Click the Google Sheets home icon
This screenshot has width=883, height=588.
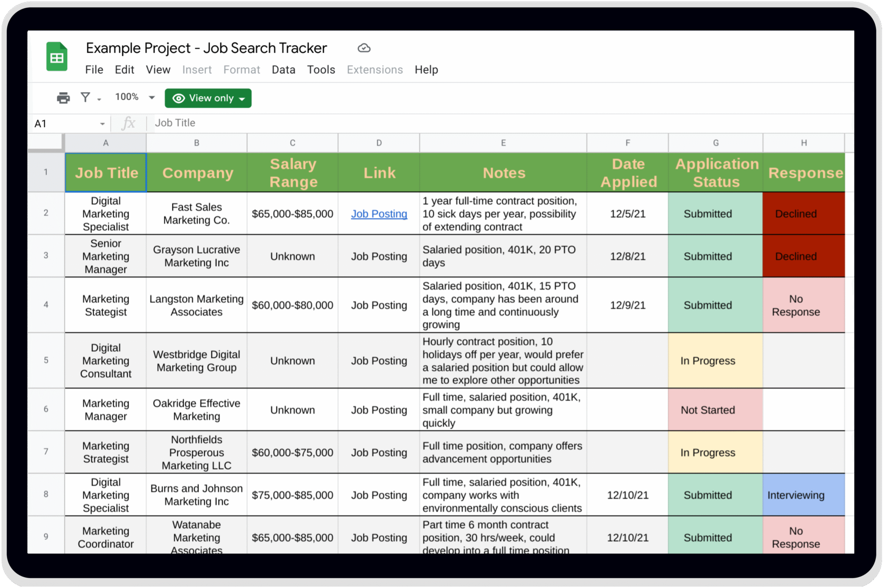click(x=57, y=57)
